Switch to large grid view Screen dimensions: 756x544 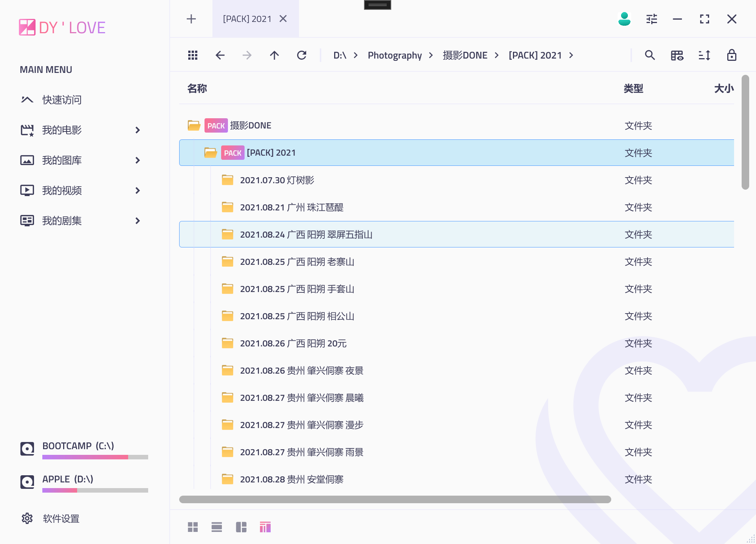[193, 527]
